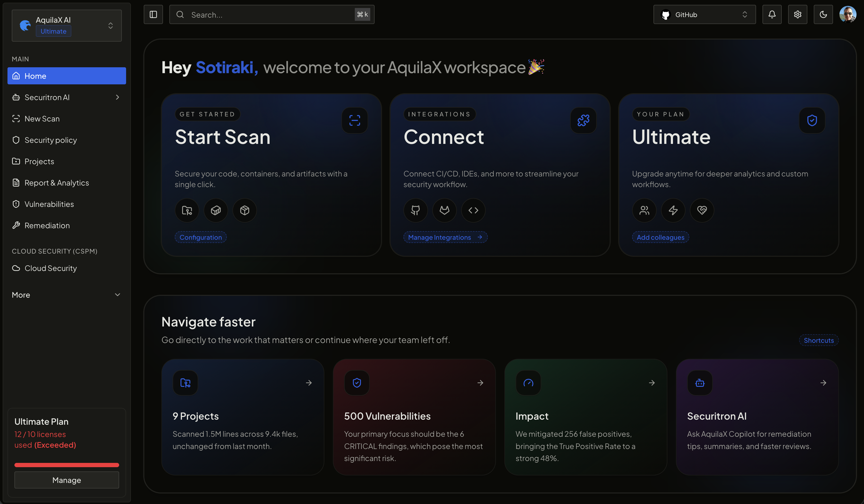Click the Ultimate badge under AquilaX AI
The width and height of the screenshot is (864, 504).
pos(53,31)
